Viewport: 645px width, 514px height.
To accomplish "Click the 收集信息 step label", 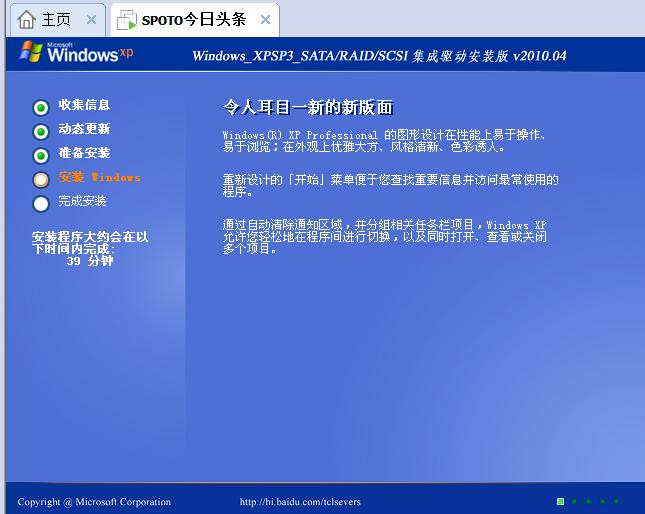I will [84, 105].
